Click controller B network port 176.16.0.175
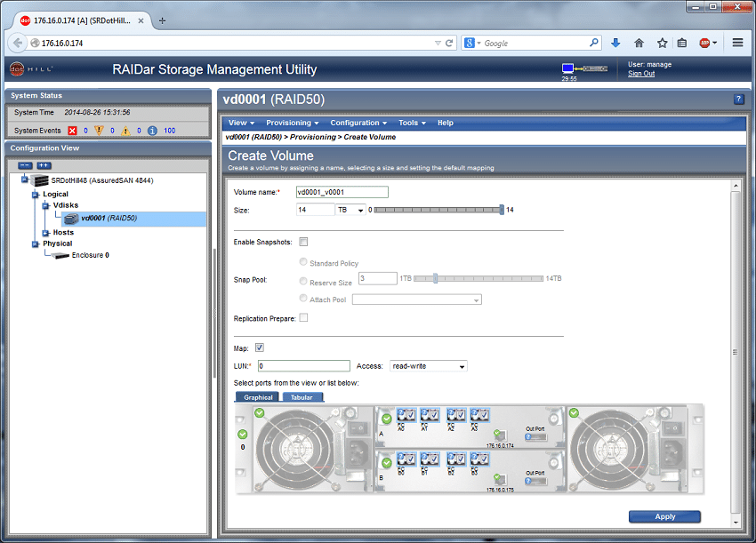This screenshot has width=756, height=543. [x=500, y=480]
